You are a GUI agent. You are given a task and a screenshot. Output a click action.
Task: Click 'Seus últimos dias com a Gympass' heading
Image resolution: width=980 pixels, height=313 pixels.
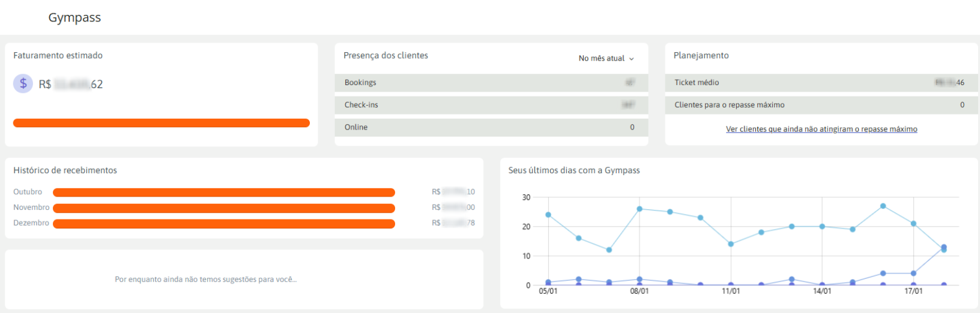[x=574, y=170]
